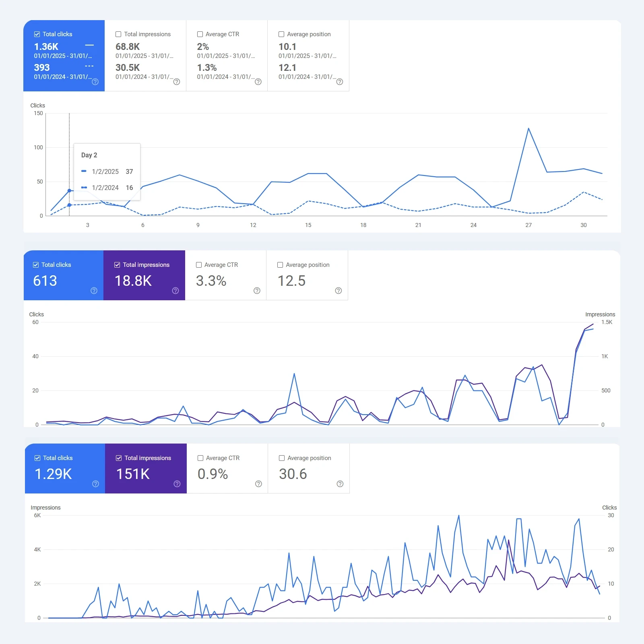Image resolution: width=644 pixels, height=644 pixels.
Task: Open help icon in 12.5 Average position card
Action: 338,291
